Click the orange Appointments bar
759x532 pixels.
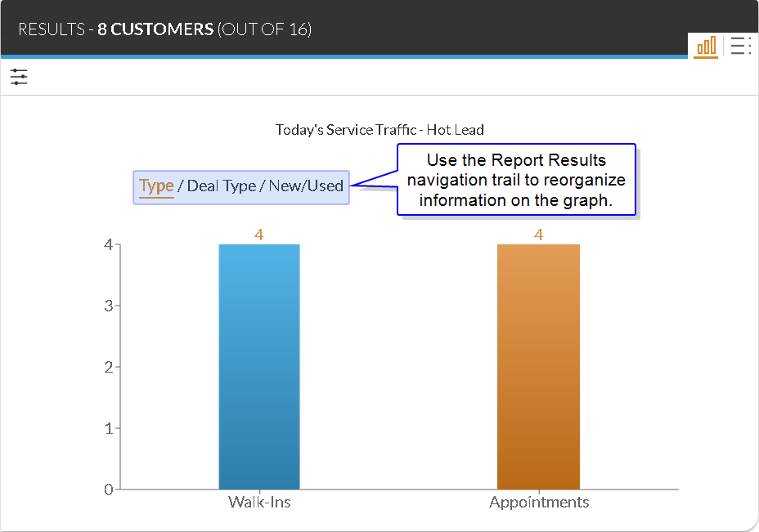[x=538, y=367]
